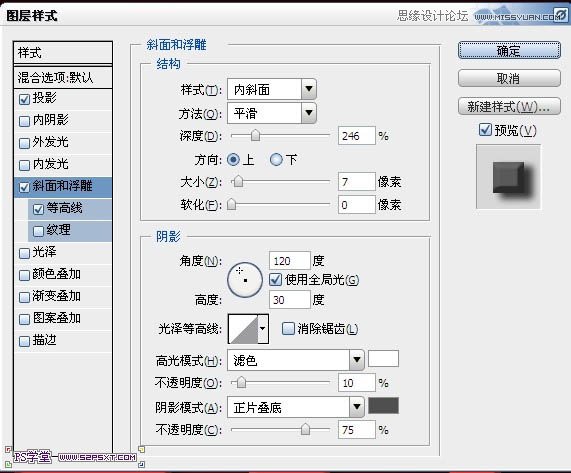
Task: Open the white highlight color swatch
Action: point(383,359)
